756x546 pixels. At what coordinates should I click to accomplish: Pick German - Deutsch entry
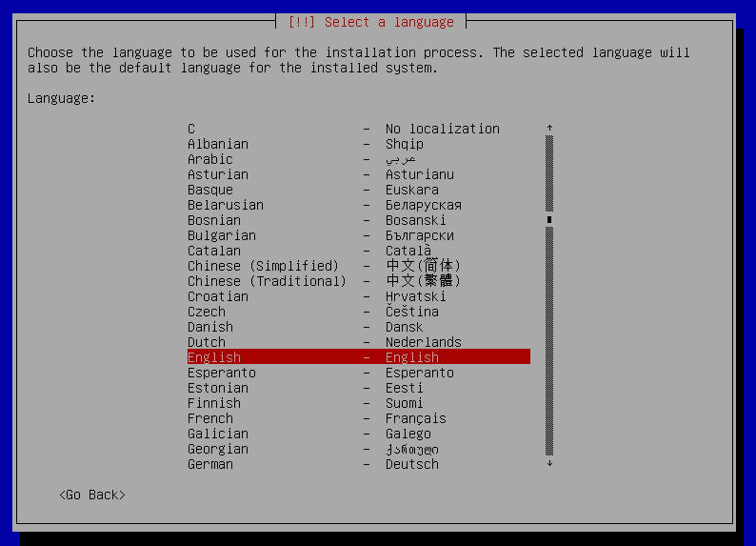click(359, 464)
